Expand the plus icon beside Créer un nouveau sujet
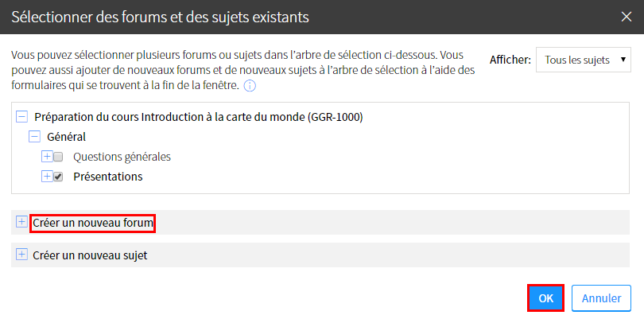 (21, 255)
